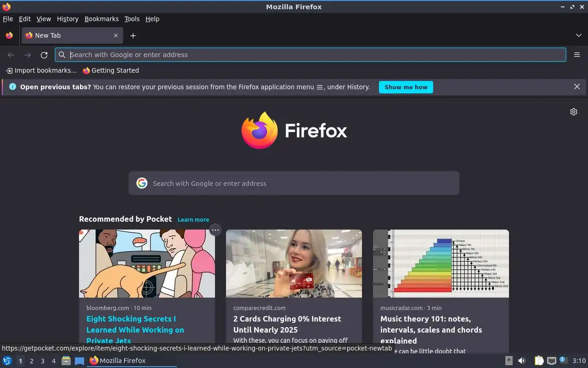Screen dimensions: 588x368
Task: Open 2 Cards Charging 0% Interest article
Action: tap(287, 324)
